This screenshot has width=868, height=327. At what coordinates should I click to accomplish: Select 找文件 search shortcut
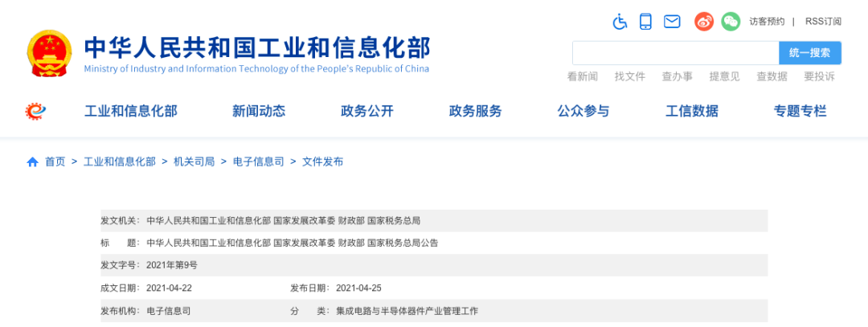pos(630,77)
